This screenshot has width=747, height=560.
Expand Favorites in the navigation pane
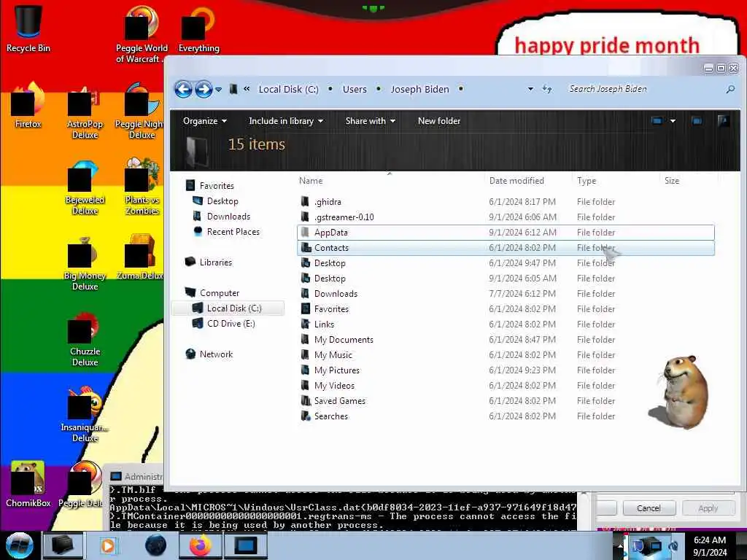click(x=210, y=186)
